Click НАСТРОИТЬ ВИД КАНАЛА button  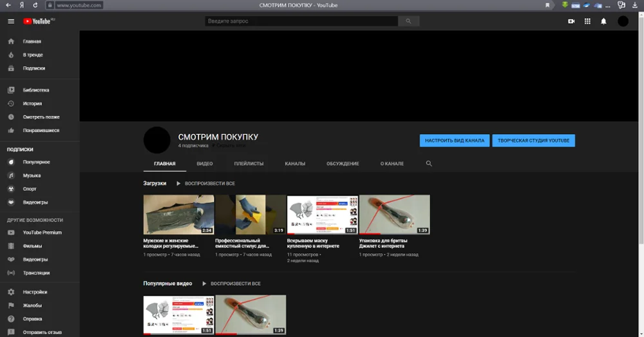click(x=454, y=140)
